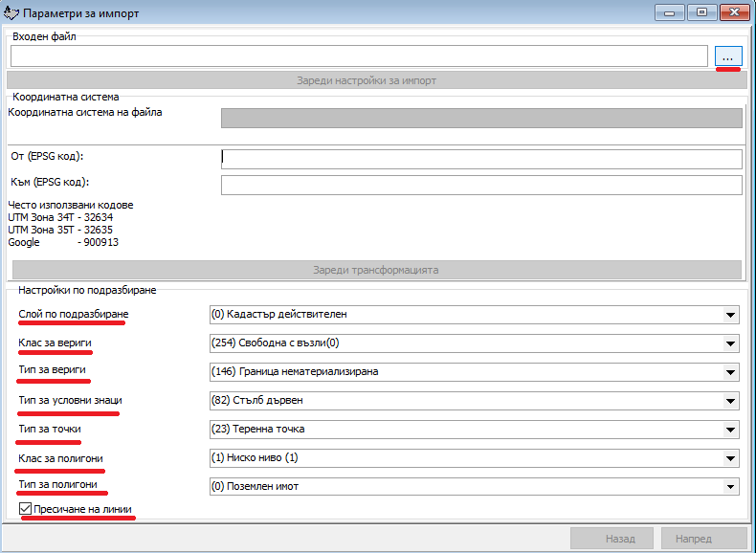Open the 'Слой по подразбиране' dropdown
The height and width of the screenshot is (553, 756).
731,314
